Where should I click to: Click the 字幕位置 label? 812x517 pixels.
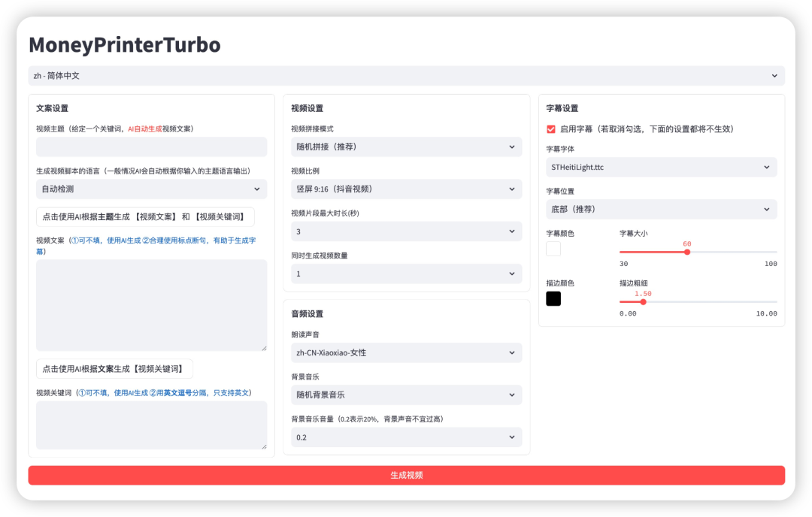click(x=560, y=191)
